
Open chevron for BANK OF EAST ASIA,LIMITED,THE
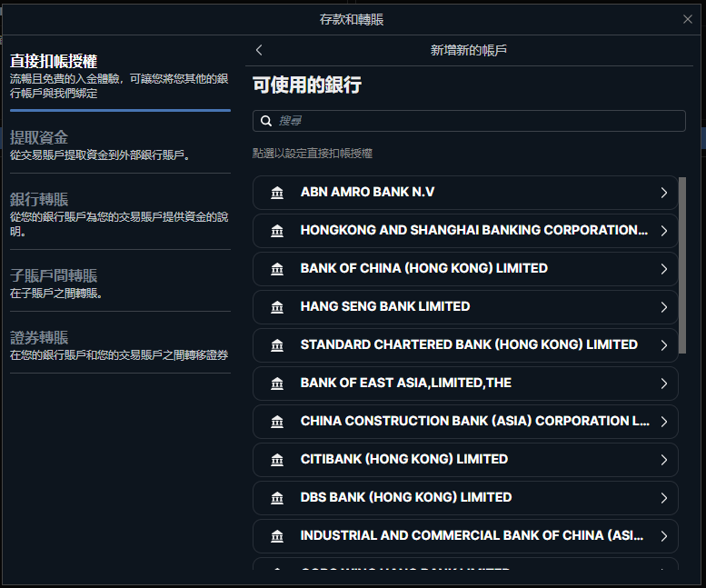point(664,384)
